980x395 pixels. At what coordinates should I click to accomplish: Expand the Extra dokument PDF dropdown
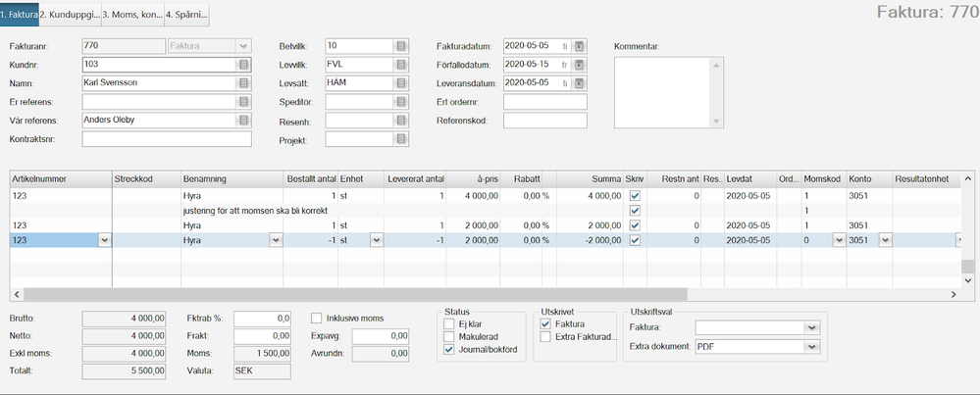[810, 346]
